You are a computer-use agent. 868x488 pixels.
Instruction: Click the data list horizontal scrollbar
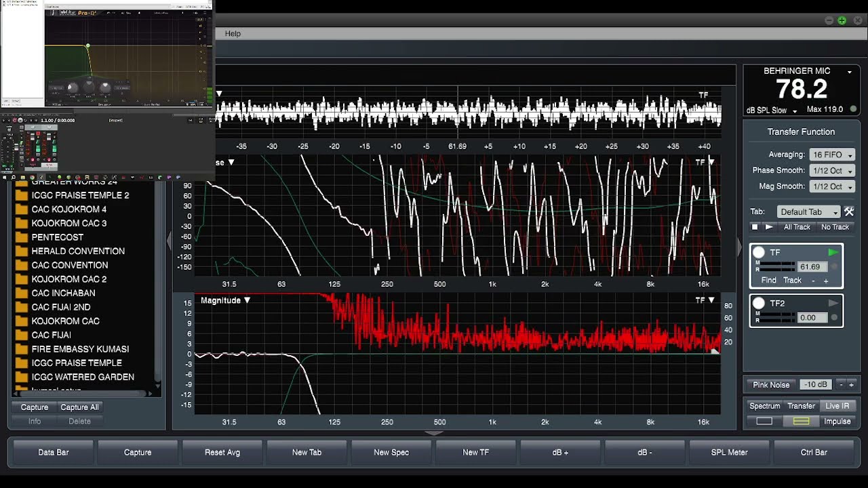pyautogui.click(x=82, y=392)
